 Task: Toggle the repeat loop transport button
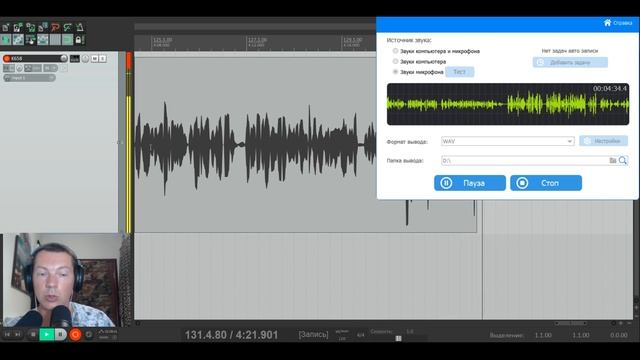pos(89,335)
